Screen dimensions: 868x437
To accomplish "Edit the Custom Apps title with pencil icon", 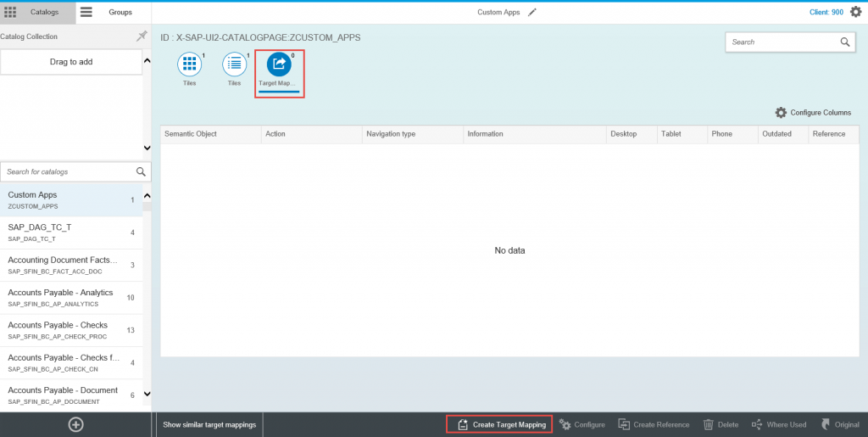I will pyautogui.click(x=532, y=12).
